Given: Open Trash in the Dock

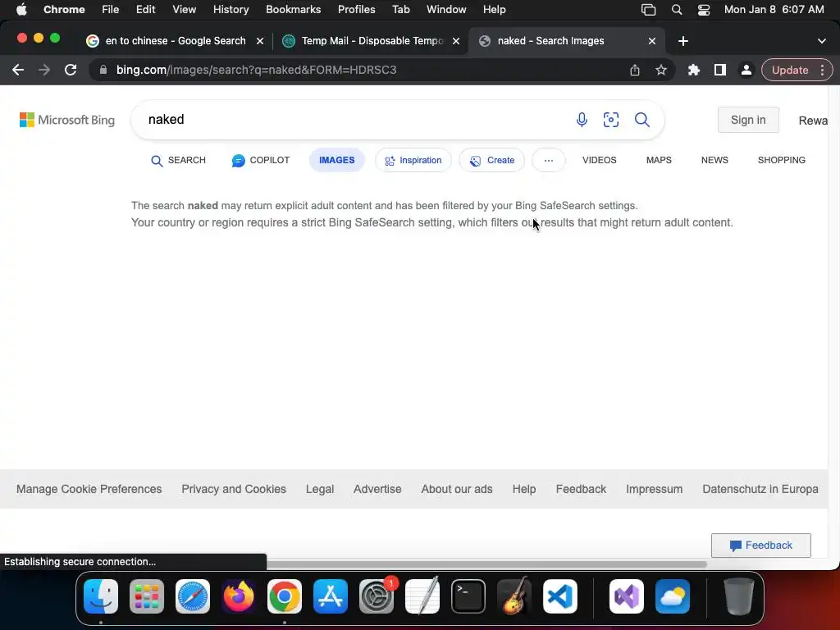Looking at the screenshot, I should point(739,596).
